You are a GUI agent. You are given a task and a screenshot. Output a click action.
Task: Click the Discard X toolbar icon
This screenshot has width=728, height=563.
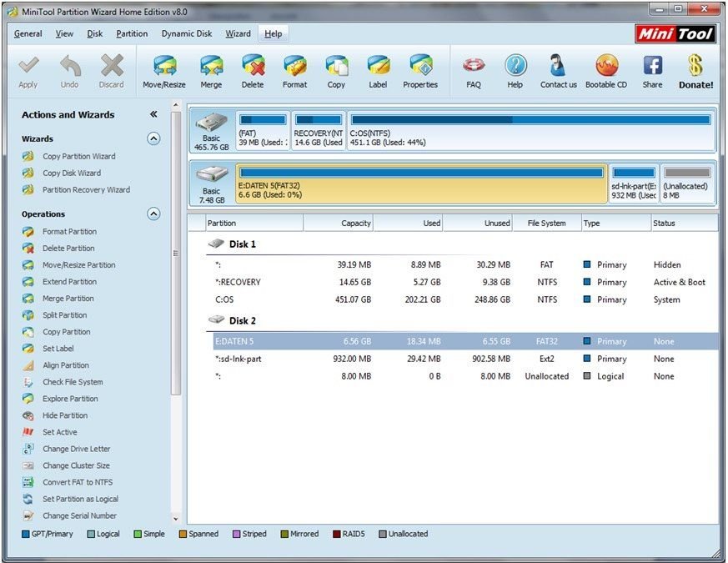tap(112, 66)
